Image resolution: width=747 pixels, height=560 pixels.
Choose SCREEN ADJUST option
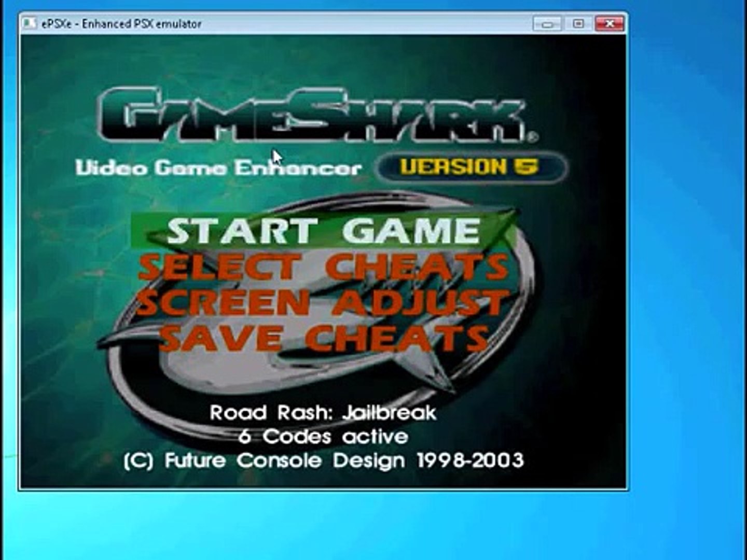323,302
